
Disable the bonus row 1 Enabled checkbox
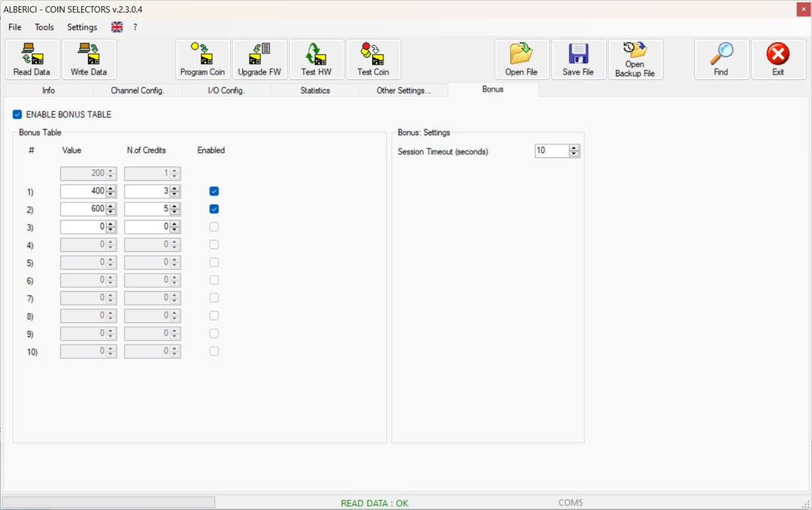point(214,191)
